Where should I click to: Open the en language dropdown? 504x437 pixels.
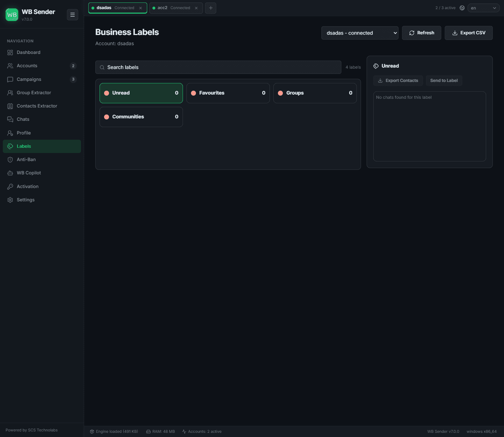pyautogui.click(x=483, y=8)
